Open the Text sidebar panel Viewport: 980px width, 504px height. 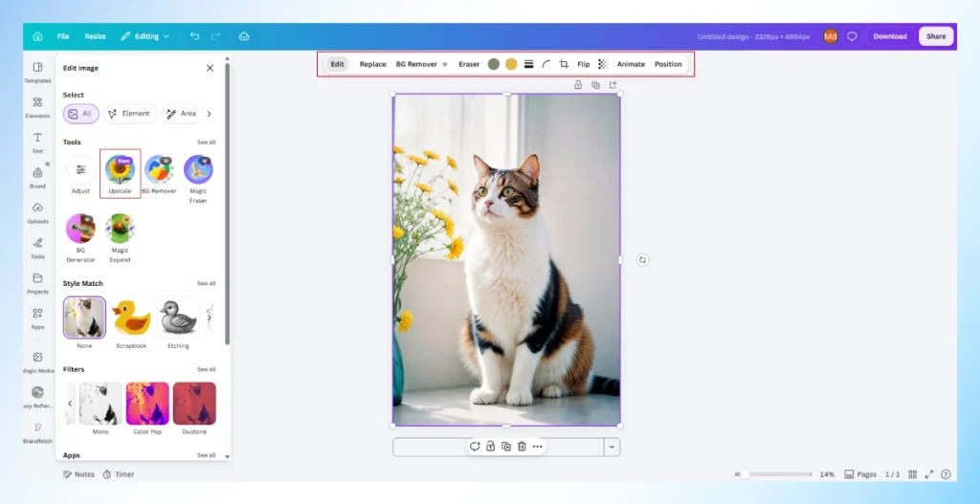pyautogui.click(x=37, y=142)
